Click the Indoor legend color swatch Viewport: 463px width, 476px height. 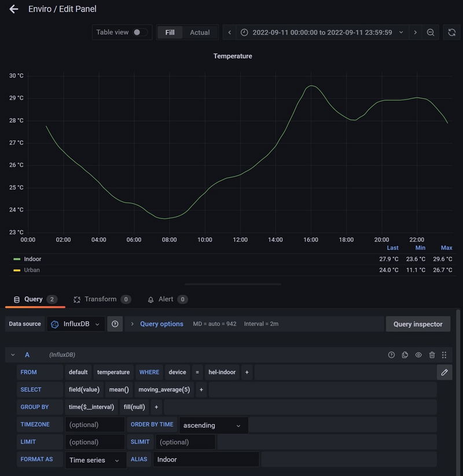click(x=17, y=259)
